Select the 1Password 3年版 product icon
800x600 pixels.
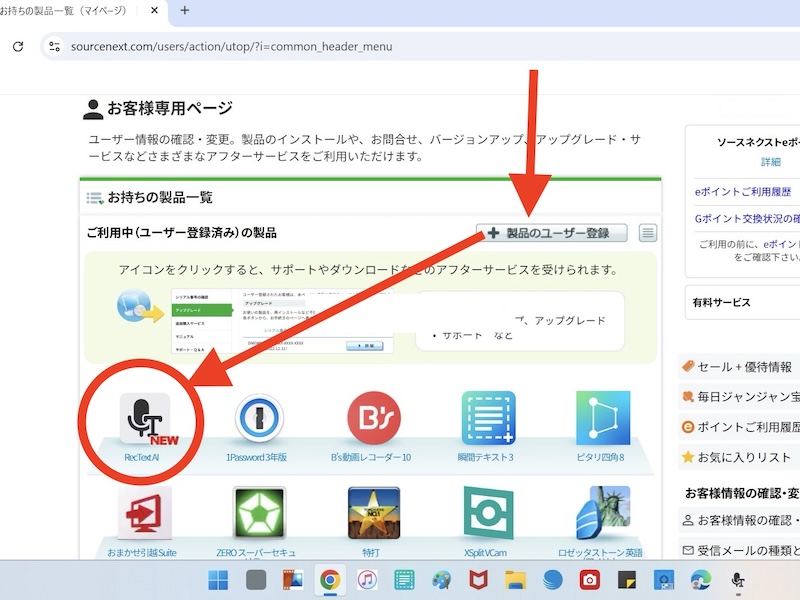(x=257, y=418)
